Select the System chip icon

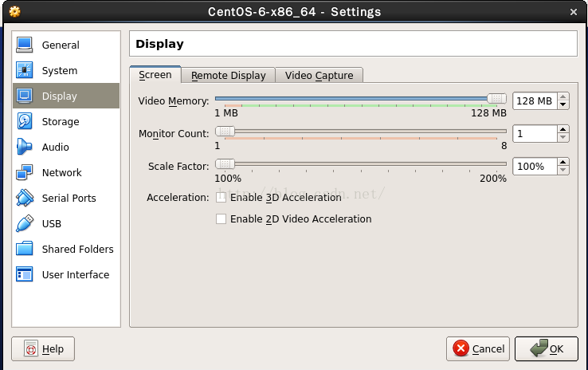point(25,70)
